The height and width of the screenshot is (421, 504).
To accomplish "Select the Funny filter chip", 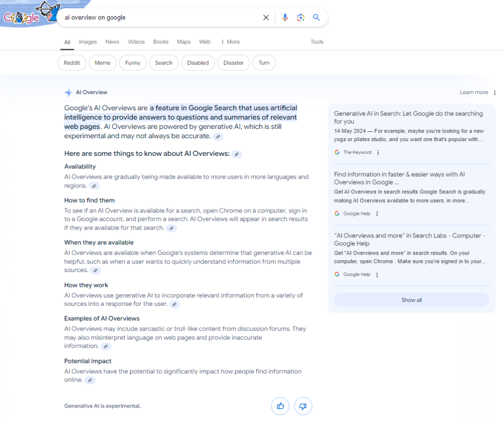I will [x=133, y=63].
